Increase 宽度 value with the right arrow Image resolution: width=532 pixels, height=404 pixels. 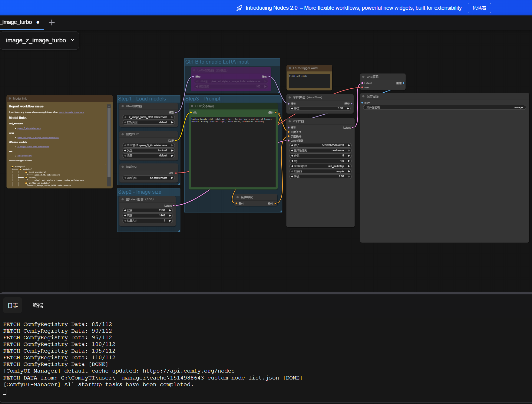[x=170, y=210]
